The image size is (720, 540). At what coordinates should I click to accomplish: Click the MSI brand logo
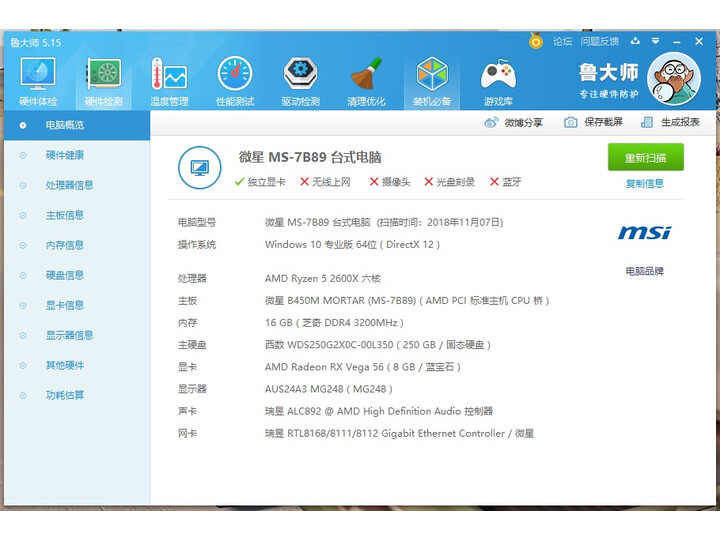645,233
